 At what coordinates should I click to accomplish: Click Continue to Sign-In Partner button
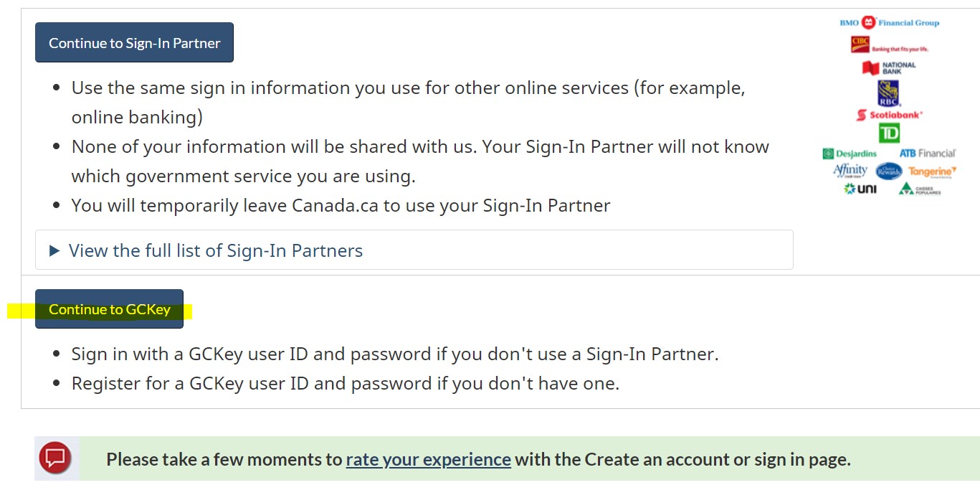coord(134,42)
